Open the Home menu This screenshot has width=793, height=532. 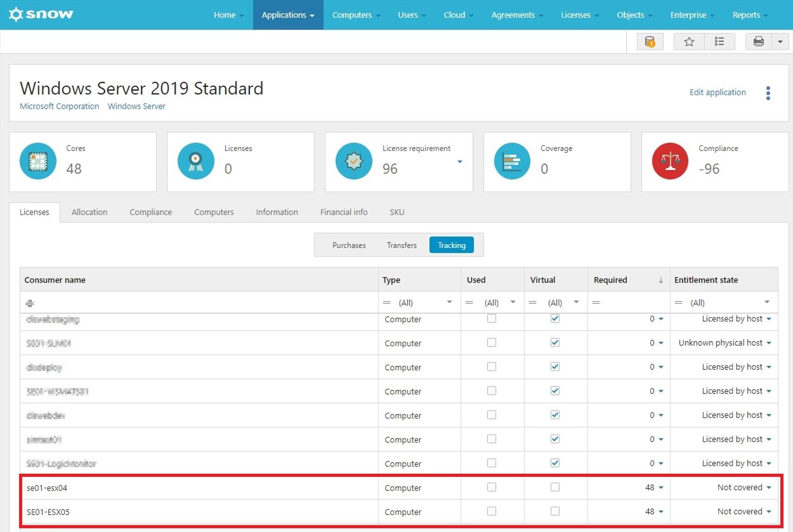(x=229, y=15)
